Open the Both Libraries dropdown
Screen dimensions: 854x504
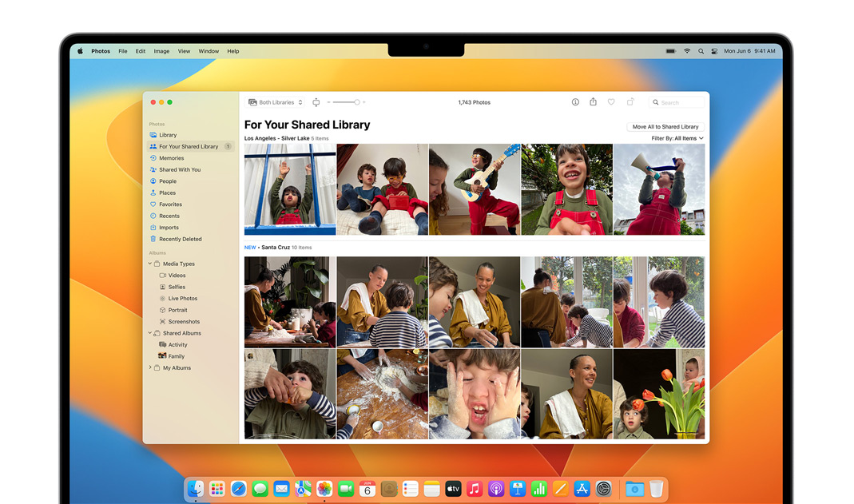pos(276,102)
